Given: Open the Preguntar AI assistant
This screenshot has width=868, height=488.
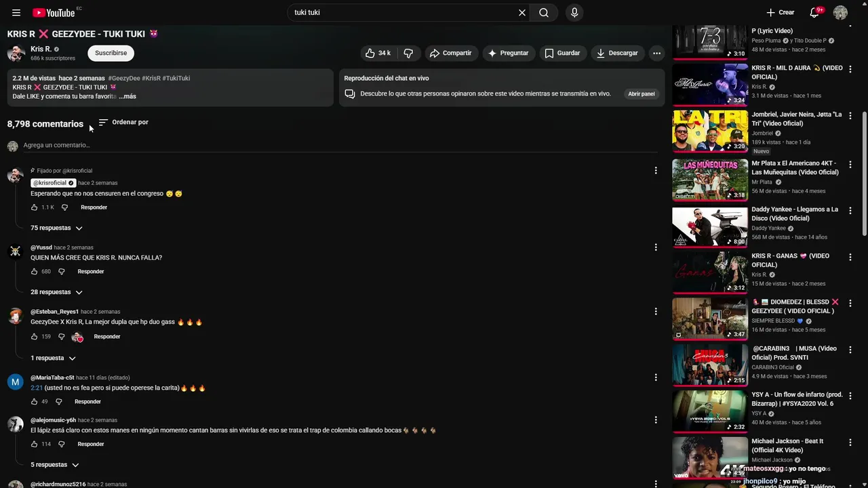Looking at the screenshot, I should 508,53.
